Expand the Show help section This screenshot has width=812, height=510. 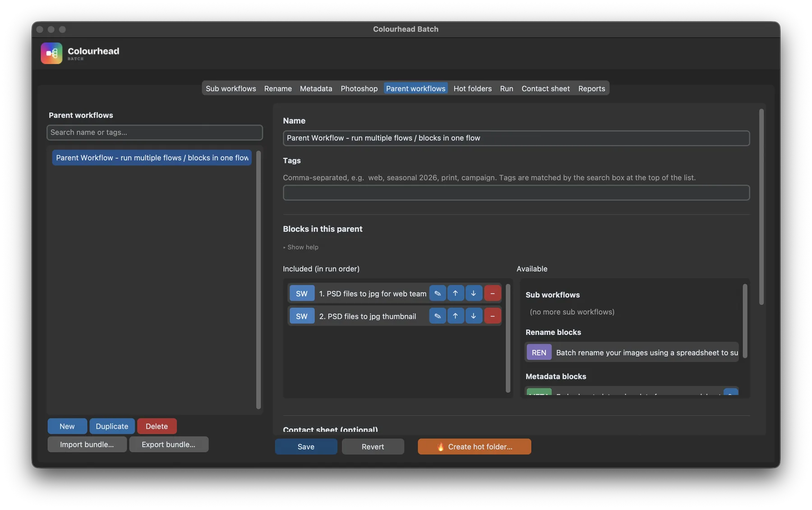pos(301,247)
